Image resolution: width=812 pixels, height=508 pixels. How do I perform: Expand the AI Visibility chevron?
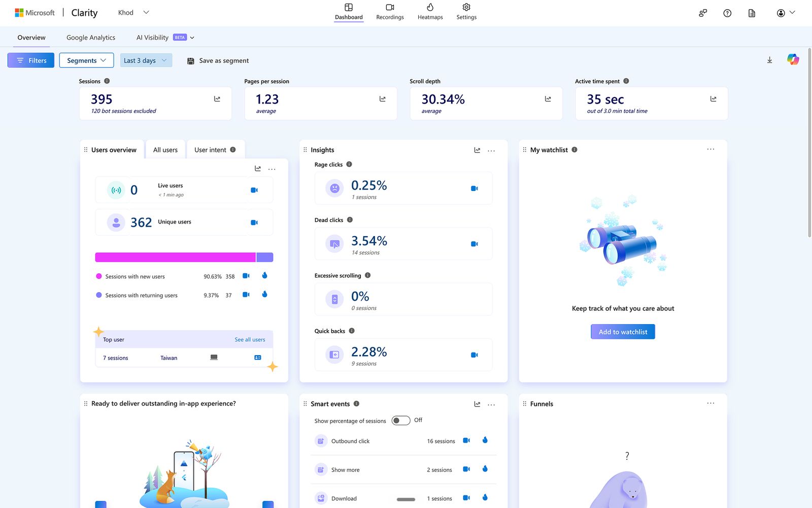pyautogui.click(x=192, y=38)
